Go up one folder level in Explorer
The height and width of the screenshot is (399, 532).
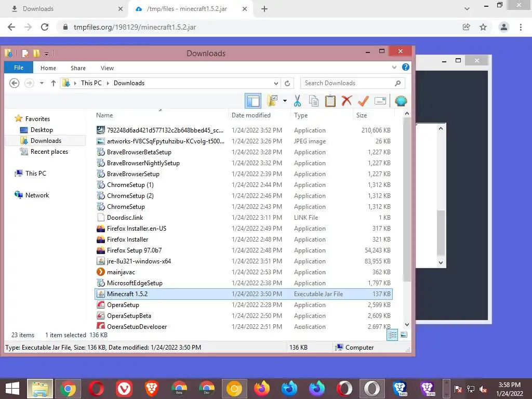(54, 83)
